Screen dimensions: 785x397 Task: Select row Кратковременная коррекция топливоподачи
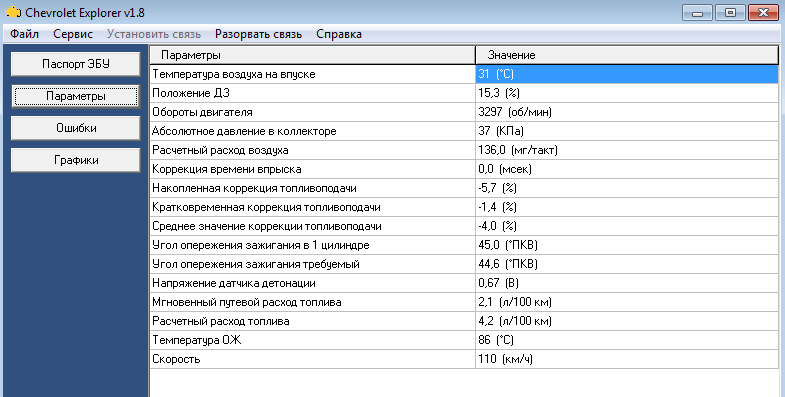coord(464,207)
